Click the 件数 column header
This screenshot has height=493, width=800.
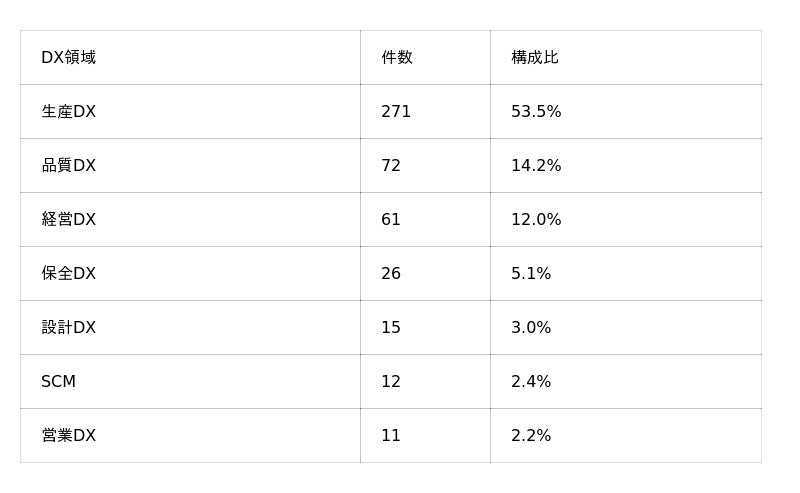pyautogui.click(x=397, y=57)
